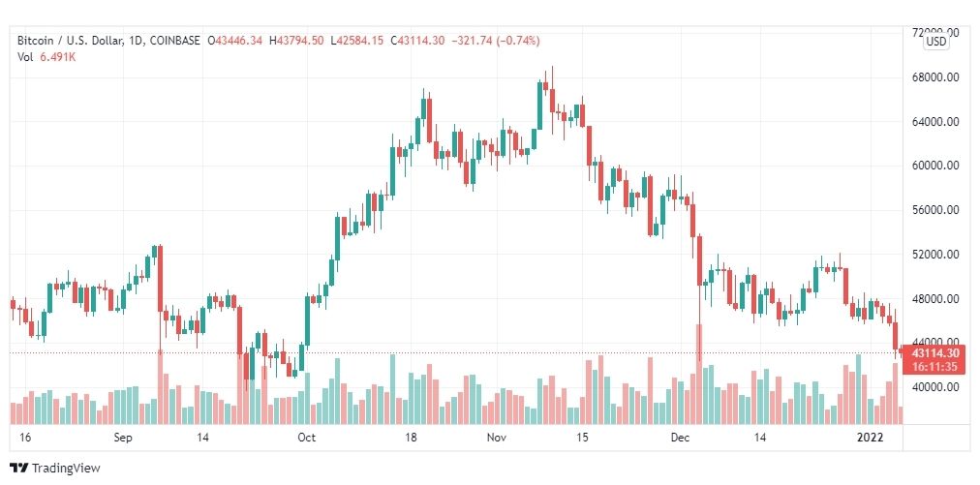The image size is (980, 485).
Task: Click the -321.74 (-0.74%) change value
Action: pos(497,41)
